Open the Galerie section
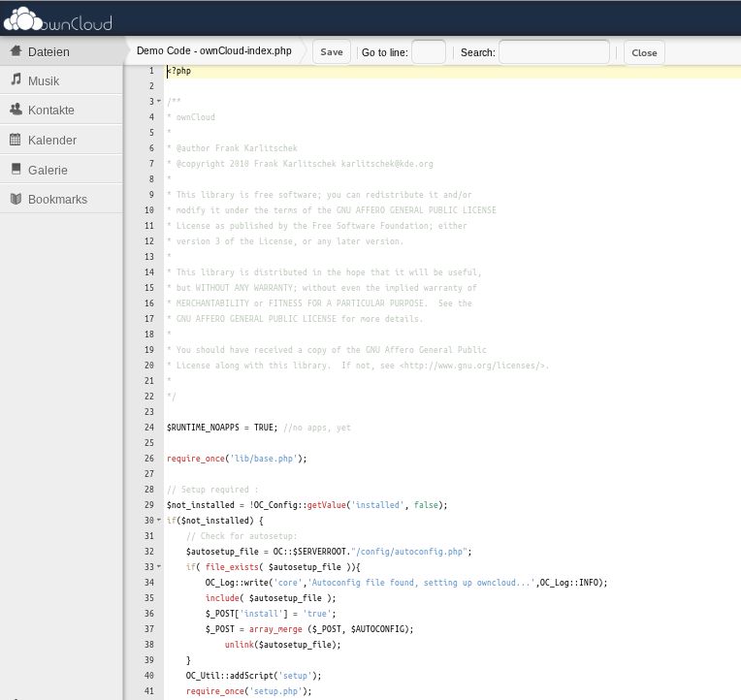The image size is (741, 700). pos(61,170)
